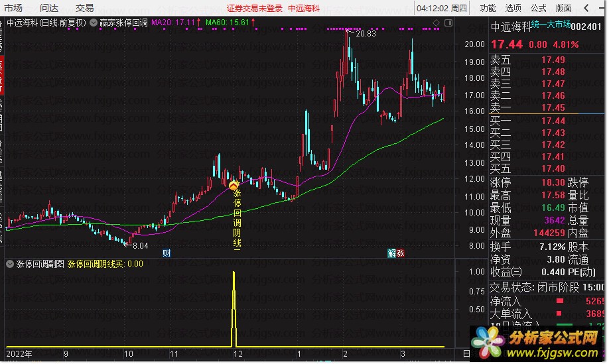
Task: Click the 净流入 row
Action: 547,301
